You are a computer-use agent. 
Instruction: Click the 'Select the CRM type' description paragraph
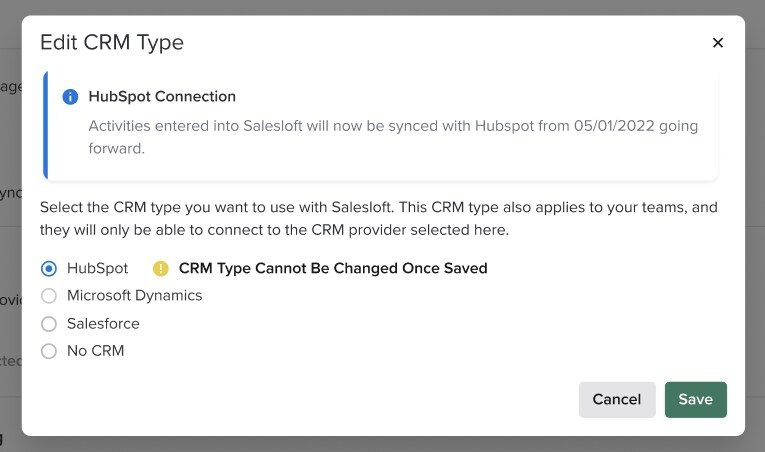tap(378, 218)
